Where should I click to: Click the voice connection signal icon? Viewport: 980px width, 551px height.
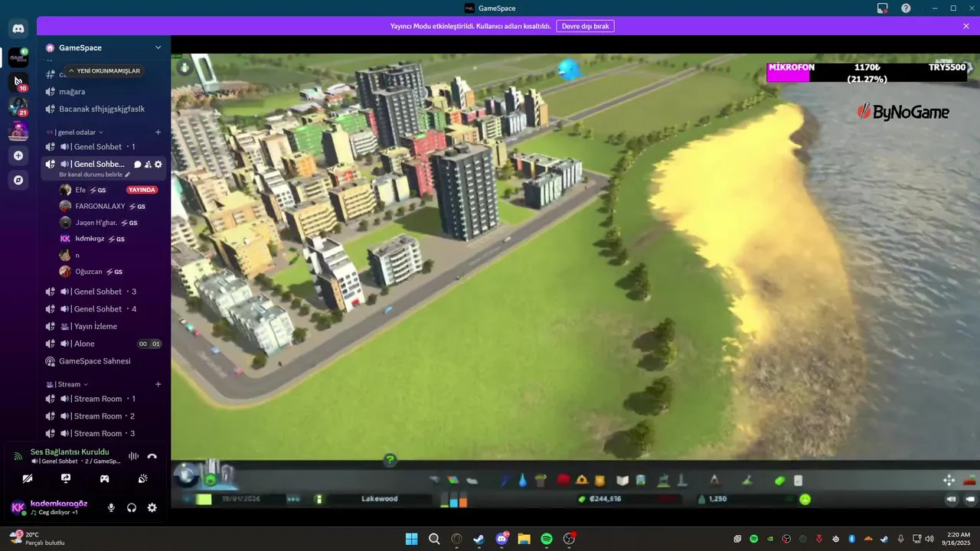point(18,456)
